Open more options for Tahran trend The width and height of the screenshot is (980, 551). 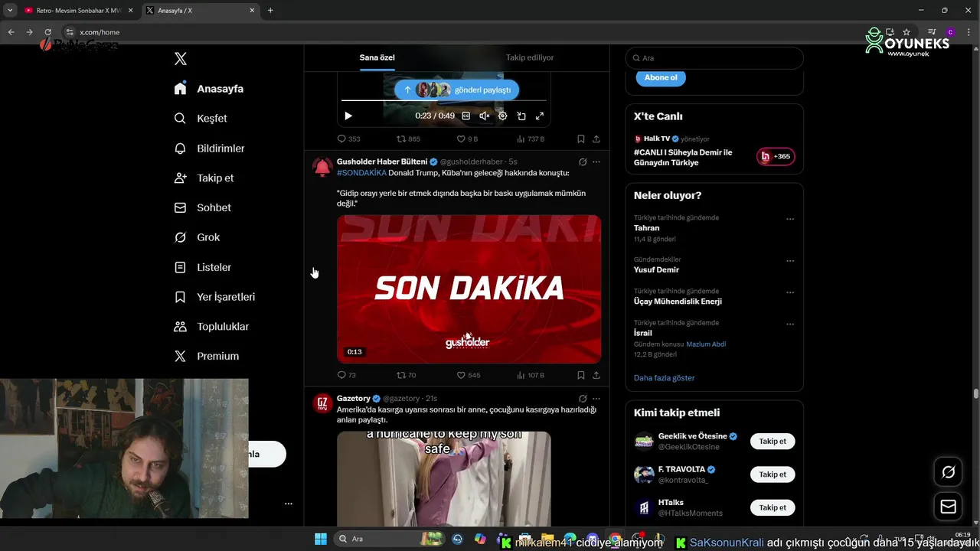(790, 219)
